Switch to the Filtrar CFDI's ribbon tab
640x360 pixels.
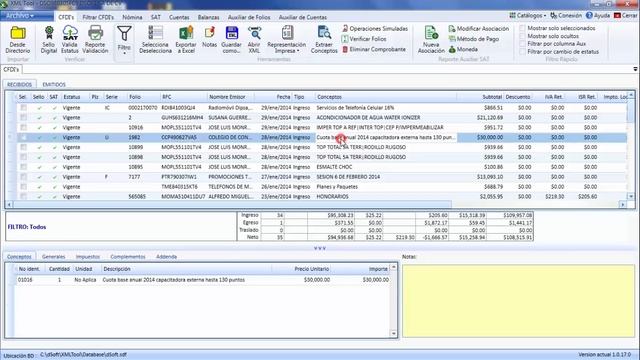(x=98, y=17)
